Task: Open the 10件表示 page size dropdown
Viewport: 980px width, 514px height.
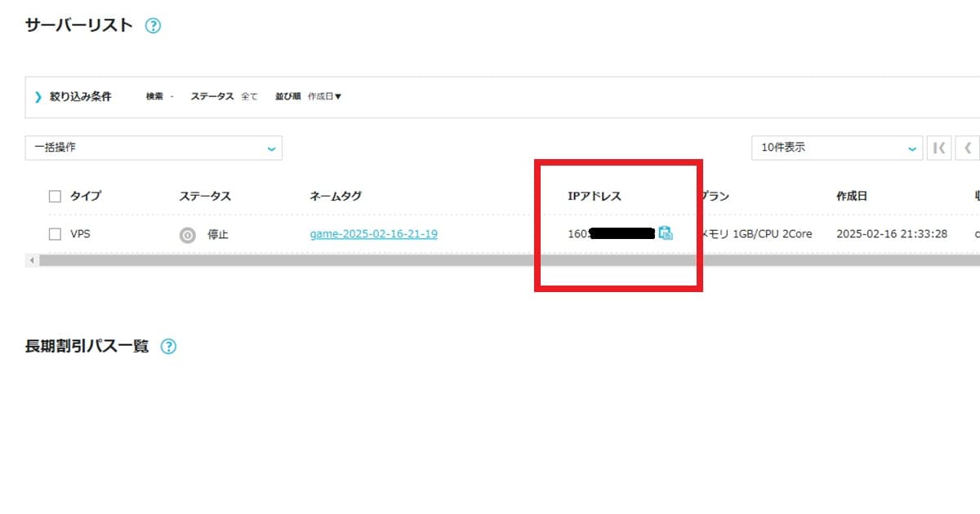Action: tap(837, 148)
